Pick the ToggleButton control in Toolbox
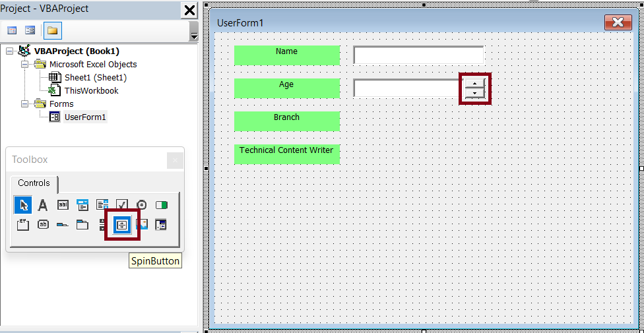 pyautogui.click(x=162, y=205)
